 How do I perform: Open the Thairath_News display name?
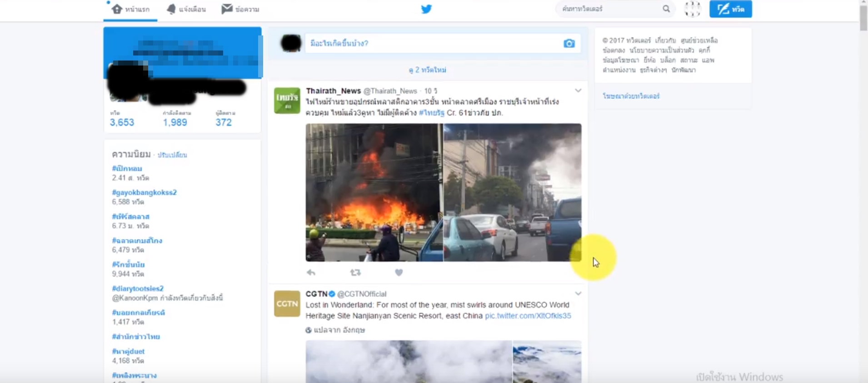tap(333, 91)
